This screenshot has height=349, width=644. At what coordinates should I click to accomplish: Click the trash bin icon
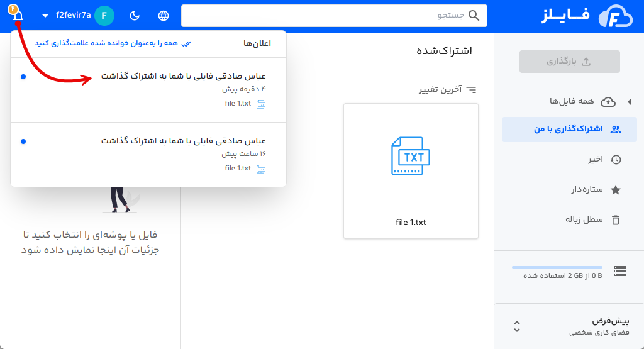[615, 220]
